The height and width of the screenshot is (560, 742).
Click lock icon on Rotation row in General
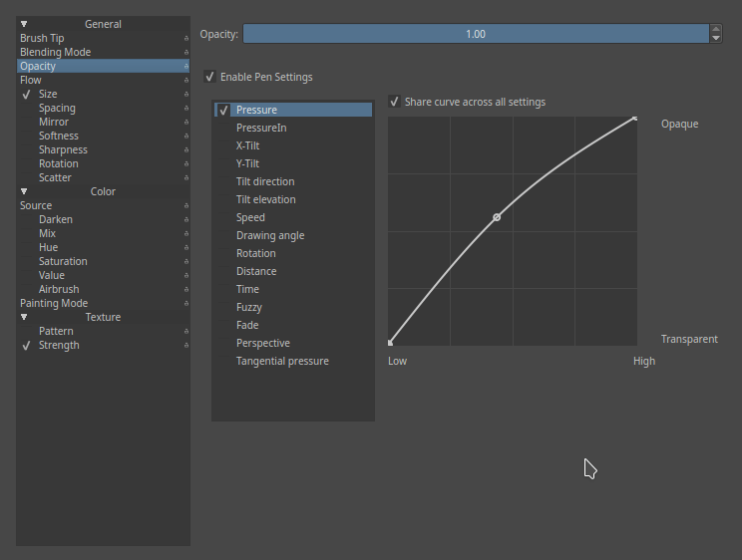coord(185,163)
